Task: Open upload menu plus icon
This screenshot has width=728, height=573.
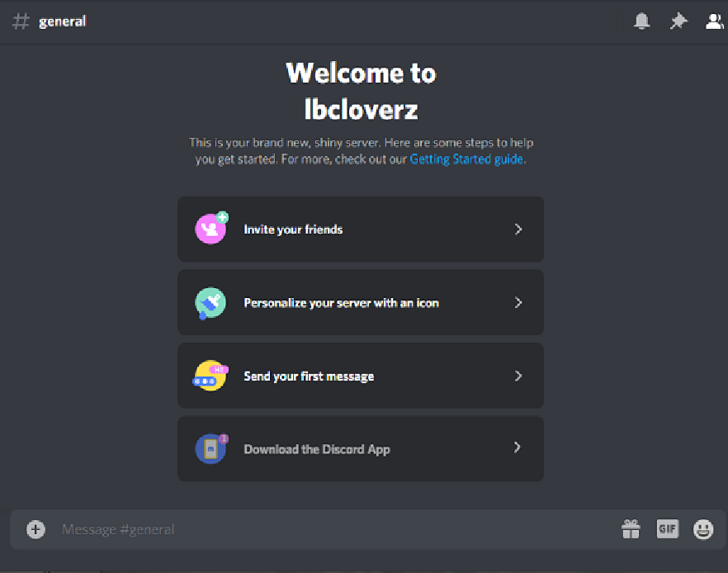Action: point(35,529)
